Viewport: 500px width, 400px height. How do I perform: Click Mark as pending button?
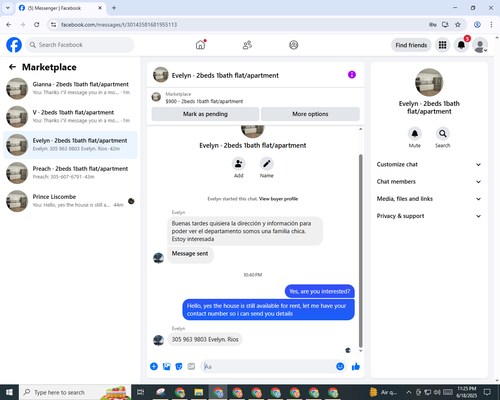click(205, 114)
